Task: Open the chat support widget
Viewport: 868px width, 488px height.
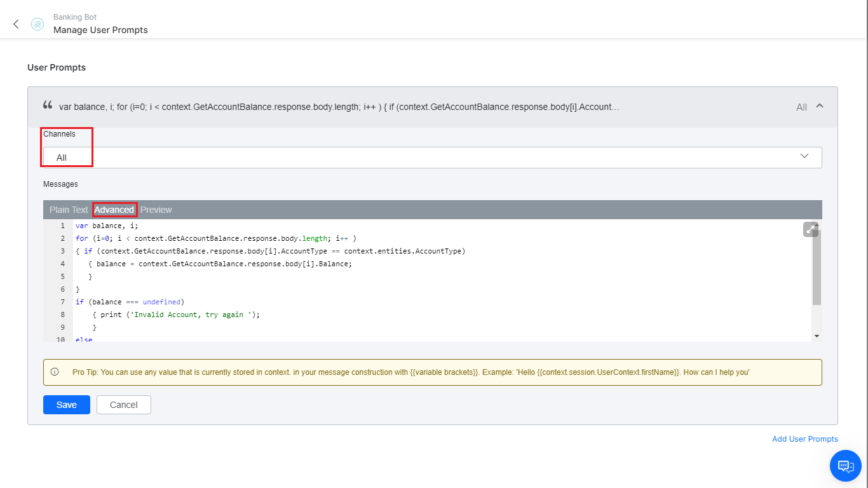Action: pyautogui.click(x=845, y=466)
